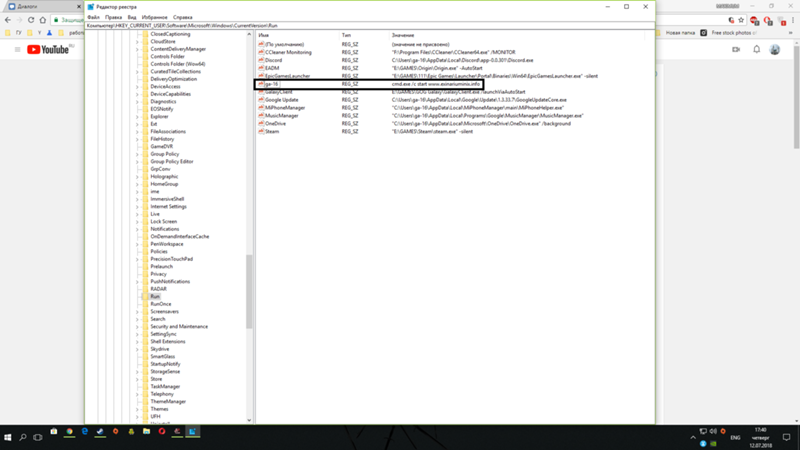Open the Free stock photos bookmark
Screen dimensions: 800x450
(x=729, y=33)
